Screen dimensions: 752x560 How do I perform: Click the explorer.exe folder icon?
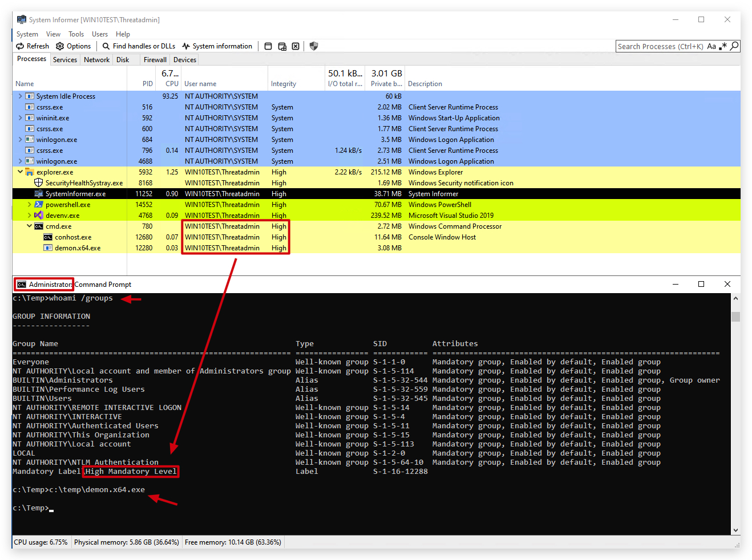[30, 172]
